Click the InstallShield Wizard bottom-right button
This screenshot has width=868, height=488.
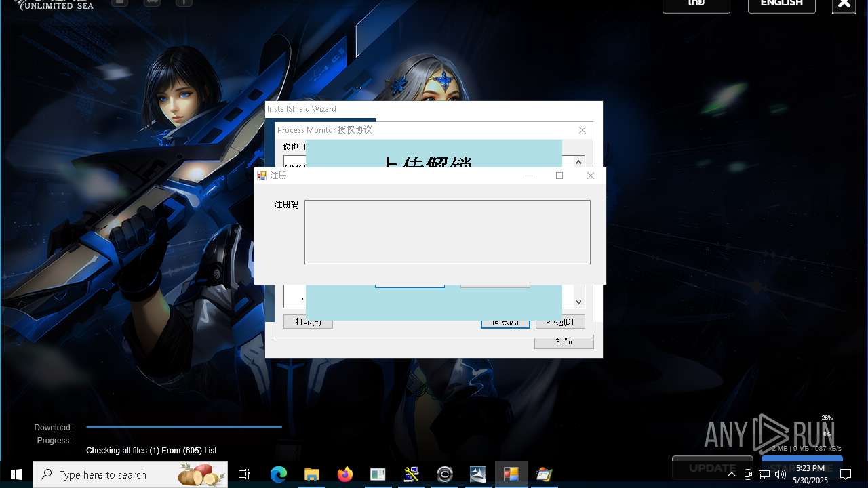pos(564,342)
